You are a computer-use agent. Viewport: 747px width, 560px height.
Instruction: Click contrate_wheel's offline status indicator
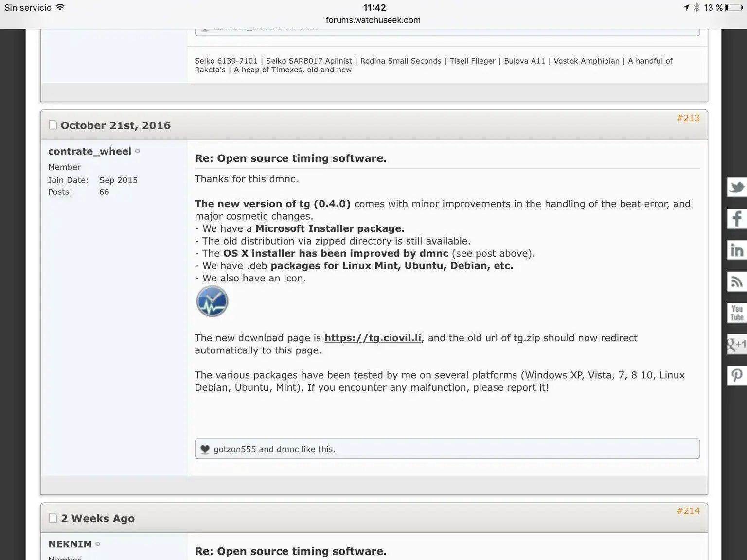(x=138, y=151)
